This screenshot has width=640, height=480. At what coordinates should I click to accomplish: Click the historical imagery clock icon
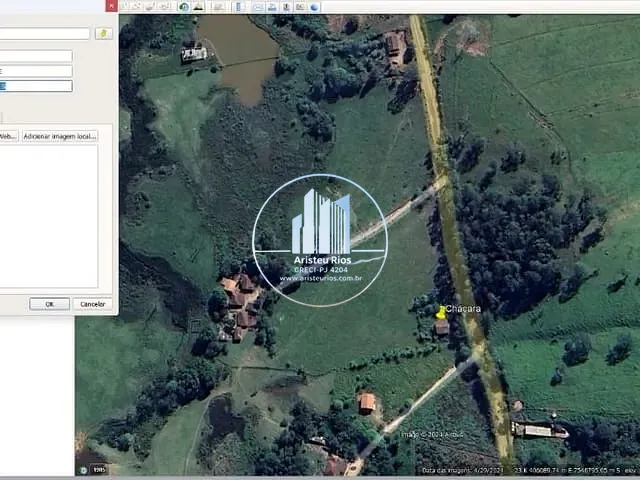(184, 7)
